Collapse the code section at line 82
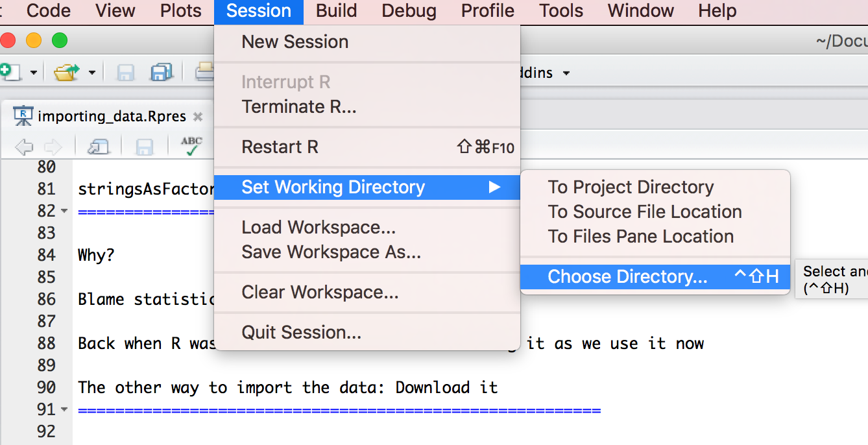Screen dimensions: 868x445 point(64,211)
